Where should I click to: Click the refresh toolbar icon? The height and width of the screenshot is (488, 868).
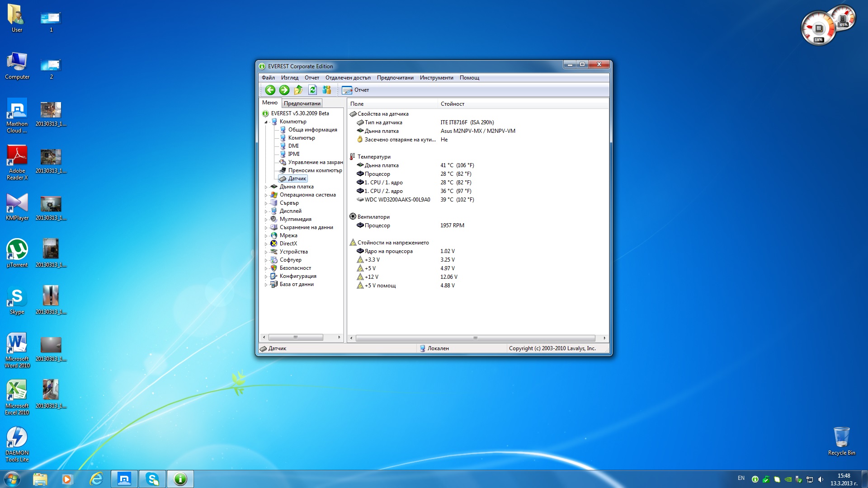point(312,90)
